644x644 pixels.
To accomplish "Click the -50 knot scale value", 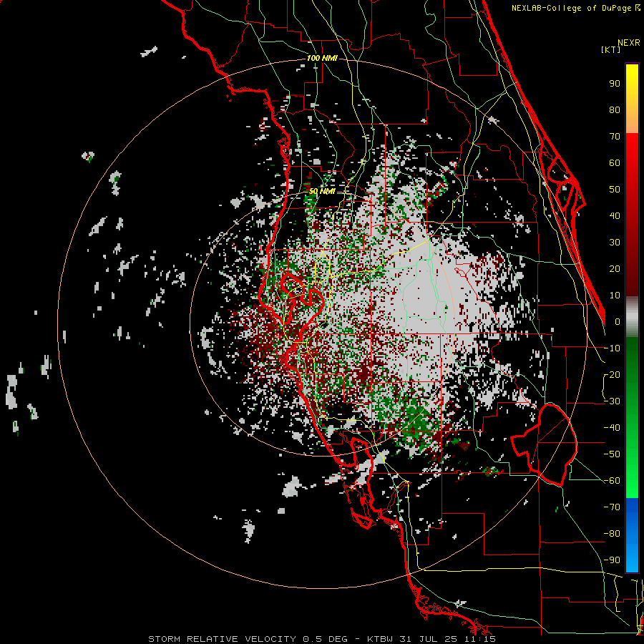I will point(612,454).
